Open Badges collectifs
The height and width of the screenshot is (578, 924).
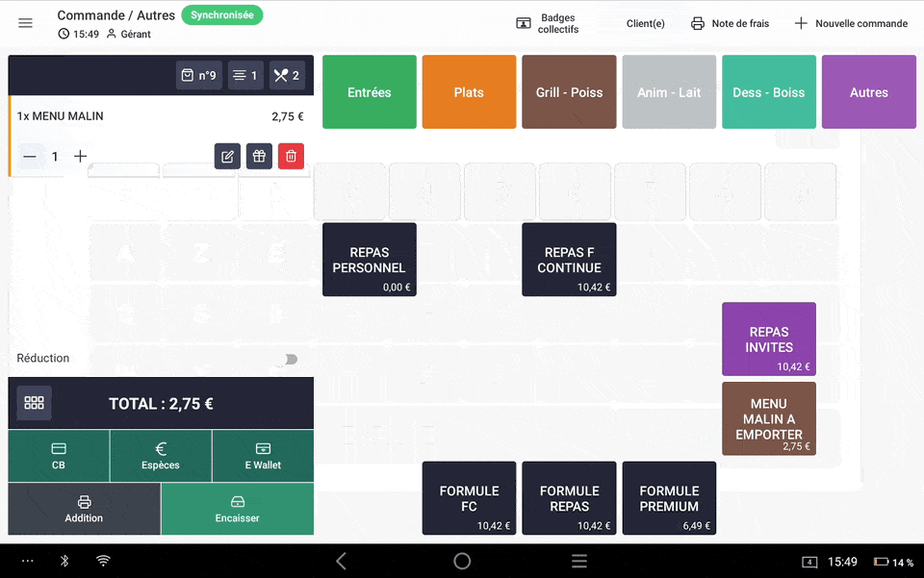tap(548, 23)
